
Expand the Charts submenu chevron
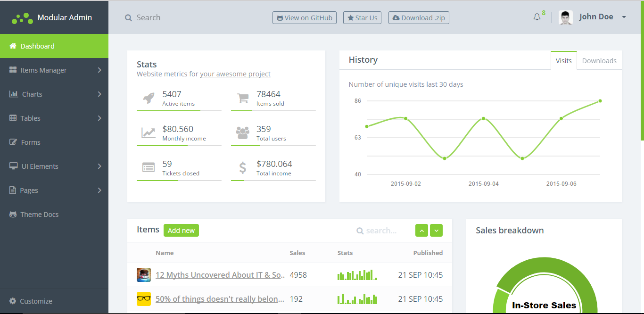point(99,94)
